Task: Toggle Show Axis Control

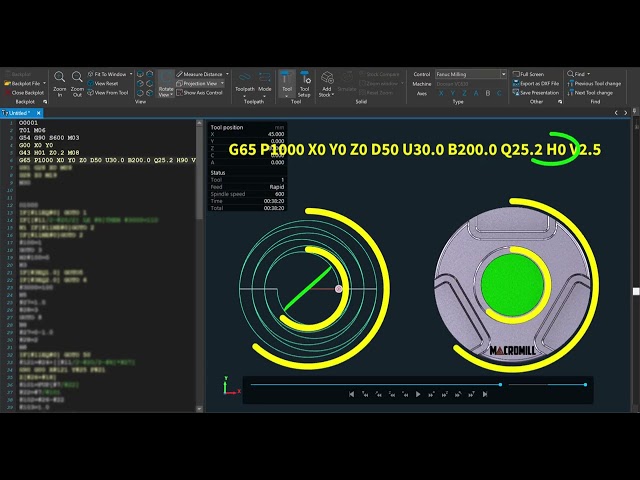Action: (x=200, y=93)
